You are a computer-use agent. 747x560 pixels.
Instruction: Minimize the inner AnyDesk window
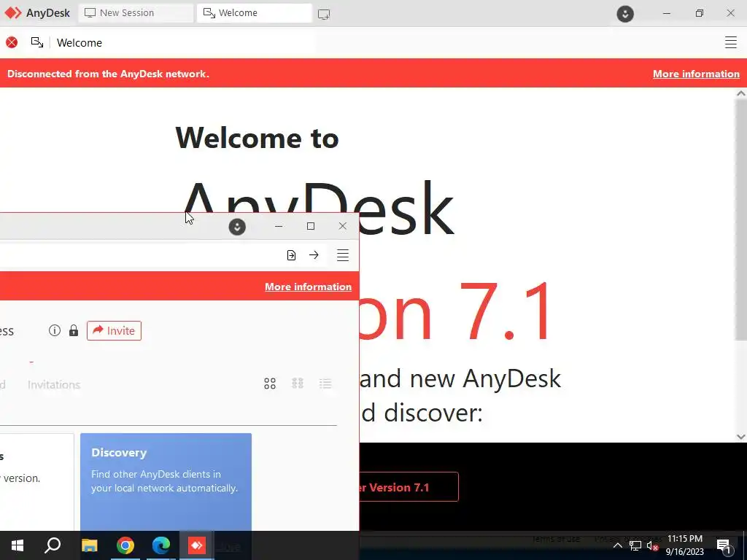[x=279, y=226]
